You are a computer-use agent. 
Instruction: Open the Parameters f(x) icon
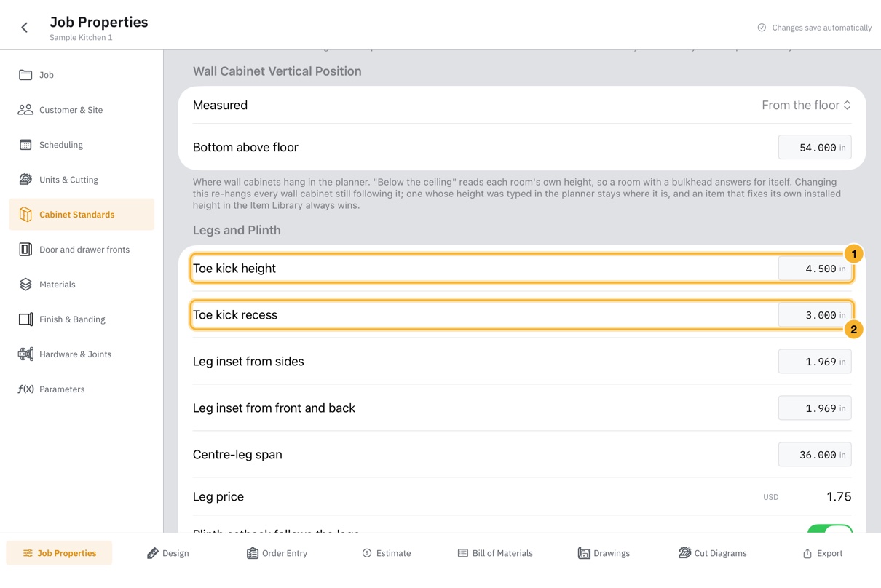pyautogui.click(x=25, y=389)
